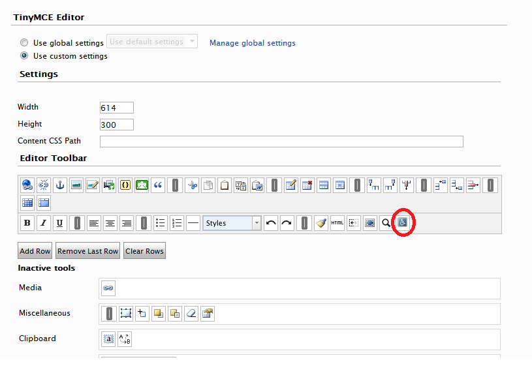Viewport: 532px width, 392px height.
Task: Select the anchor tool icon
Action: click(60, 185)
